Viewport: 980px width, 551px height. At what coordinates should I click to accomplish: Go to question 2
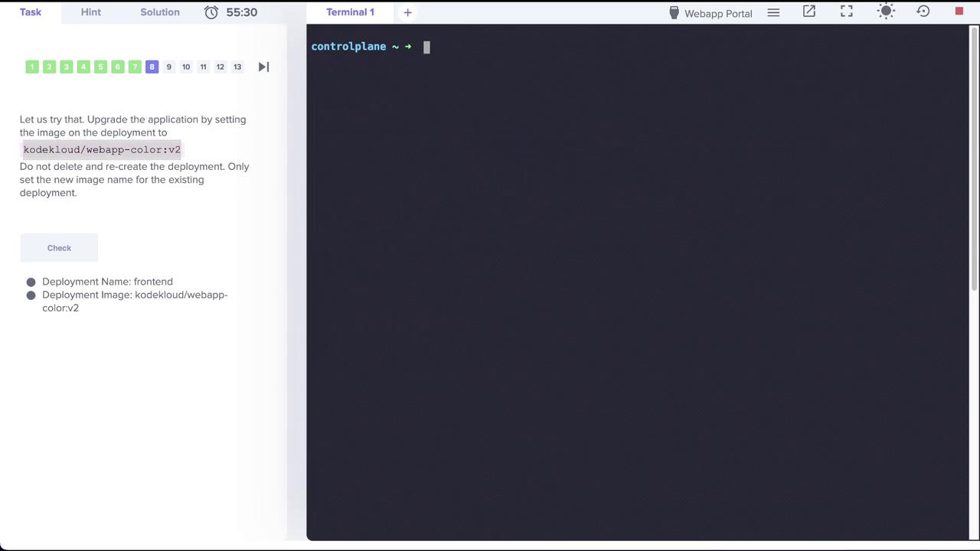[49, 67]
